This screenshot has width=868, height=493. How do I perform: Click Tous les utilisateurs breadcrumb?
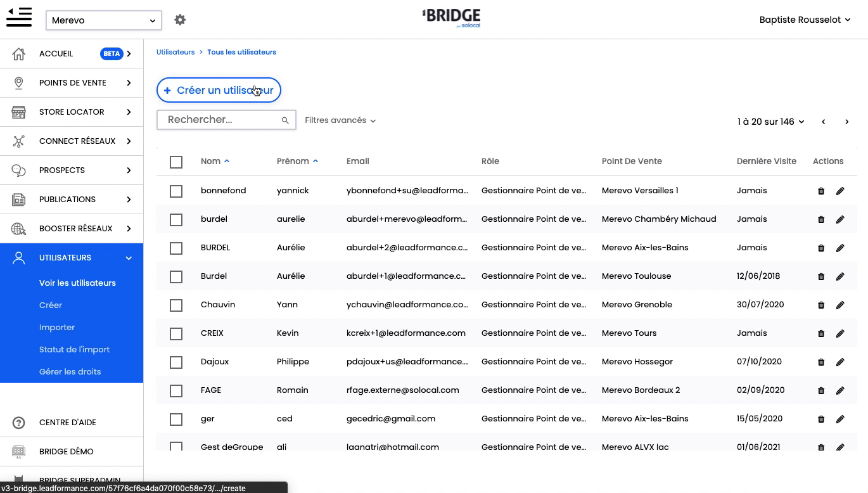click(241, 52)
